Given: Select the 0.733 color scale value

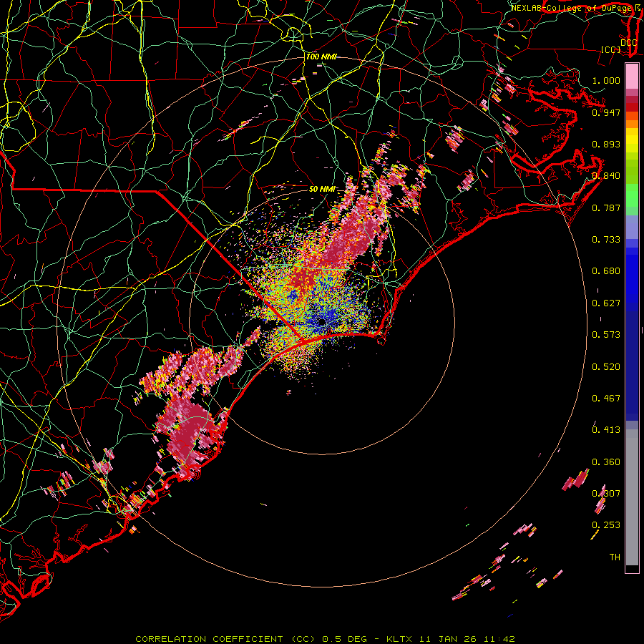Looking at the screenshot, I should (606, 240).
